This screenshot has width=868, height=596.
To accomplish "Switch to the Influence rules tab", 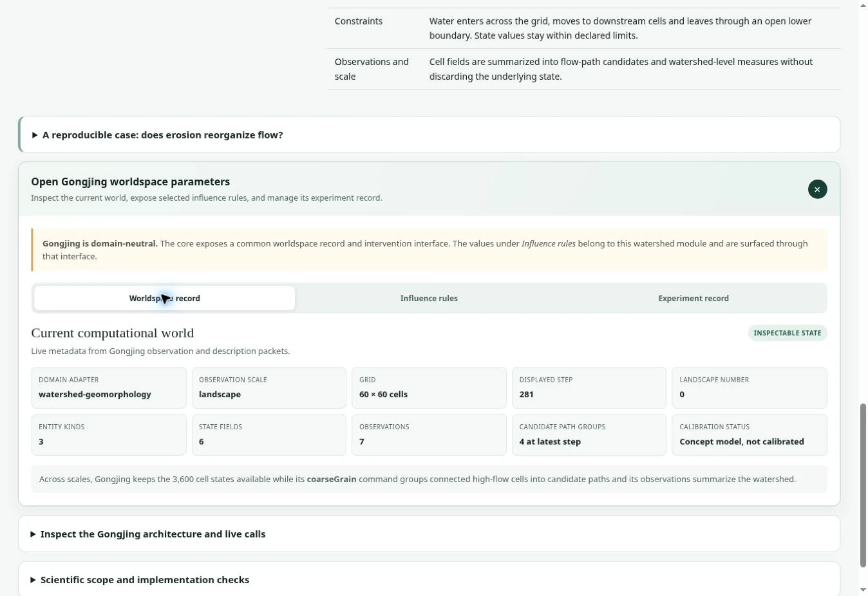I will click(429, 298).
